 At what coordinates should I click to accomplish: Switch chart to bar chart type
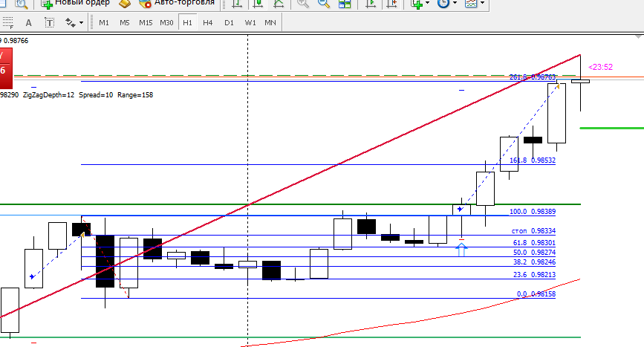click(237, 4)
